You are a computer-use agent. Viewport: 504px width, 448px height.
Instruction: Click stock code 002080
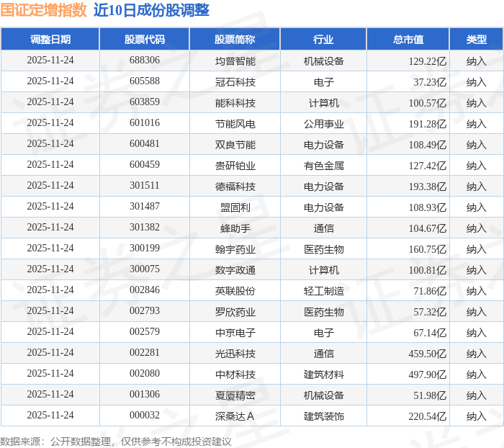click(x=145, y=374)
